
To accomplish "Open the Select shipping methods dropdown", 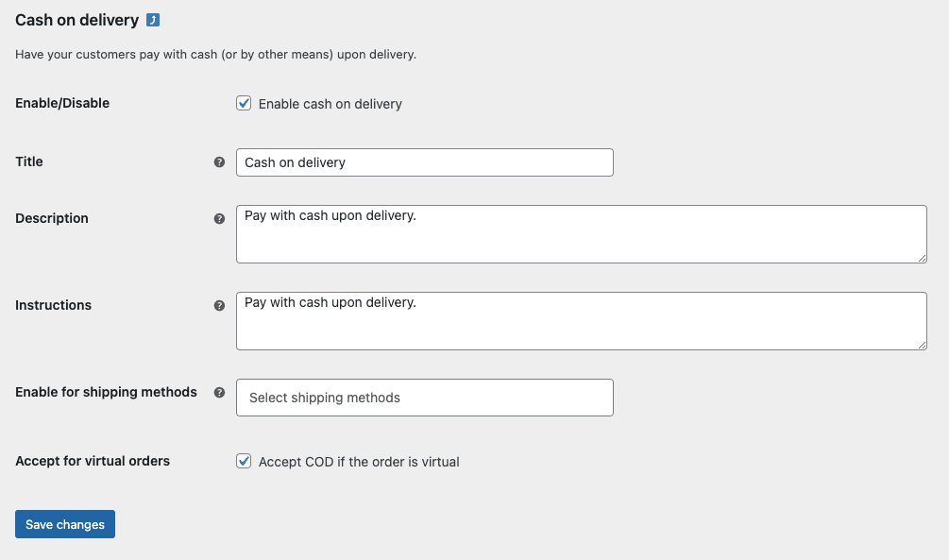I will pos(425,398).
